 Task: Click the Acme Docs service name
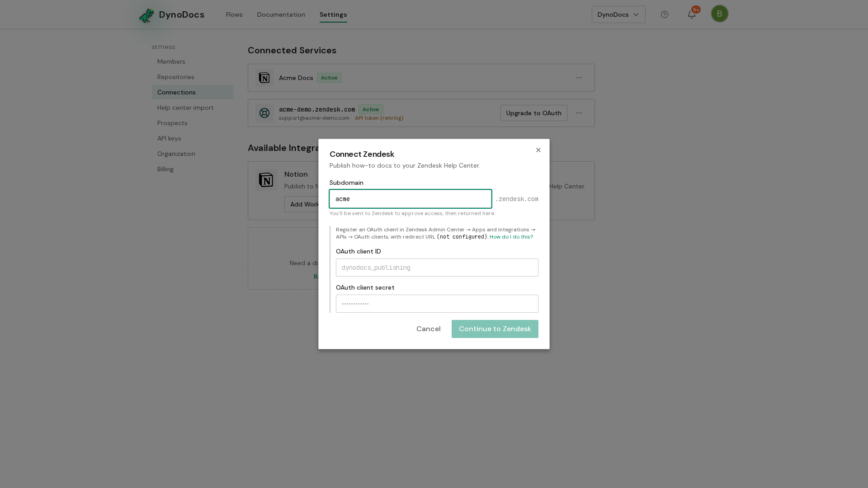pyautogui.click(x=296, y=78)
